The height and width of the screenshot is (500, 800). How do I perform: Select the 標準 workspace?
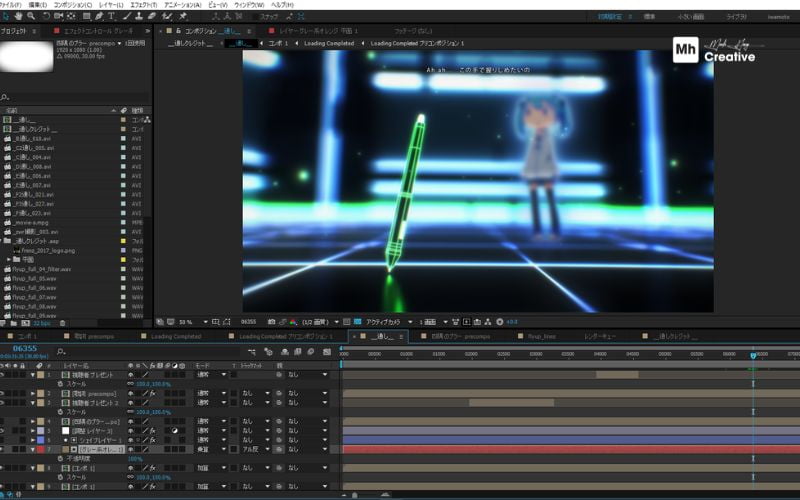click(x=649, y=17)
